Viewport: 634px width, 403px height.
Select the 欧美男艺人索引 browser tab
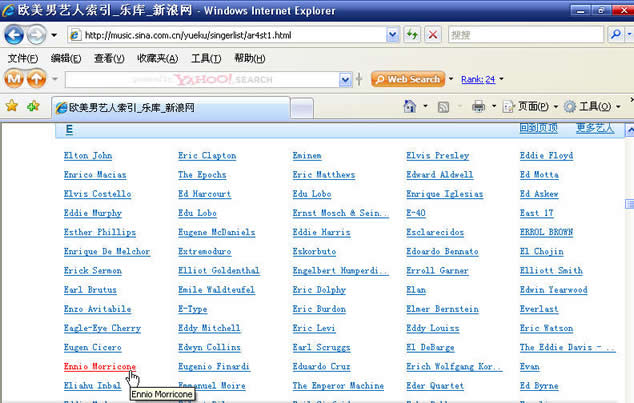171,108
